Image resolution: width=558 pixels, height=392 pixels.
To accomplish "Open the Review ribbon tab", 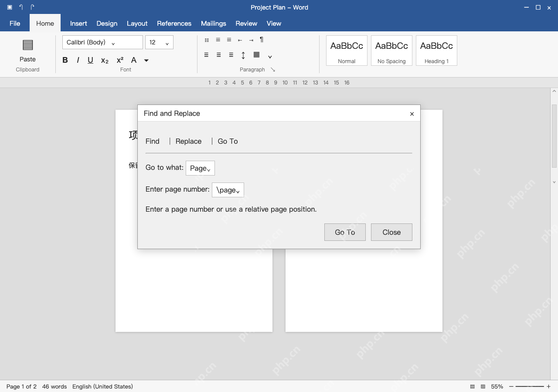I will click(x=246, y=24).
